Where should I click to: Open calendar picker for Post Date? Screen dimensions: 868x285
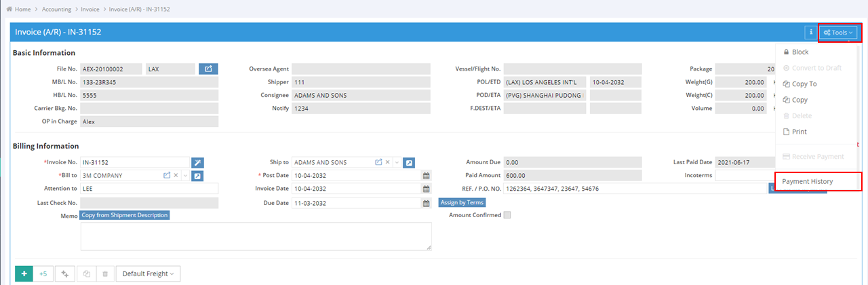pyautogui.click(x=426, y=176)
